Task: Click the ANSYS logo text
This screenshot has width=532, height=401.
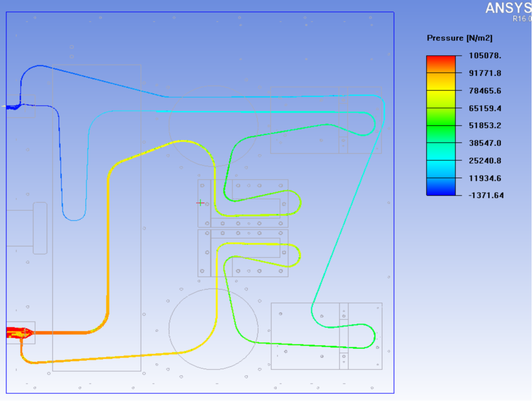Action: point(508,8)
